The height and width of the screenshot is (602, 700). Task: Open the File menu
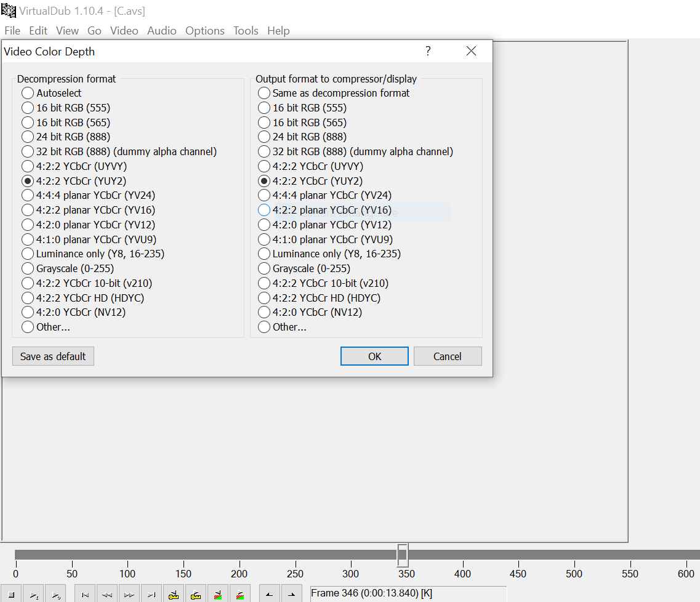click(x=12, y=30)
